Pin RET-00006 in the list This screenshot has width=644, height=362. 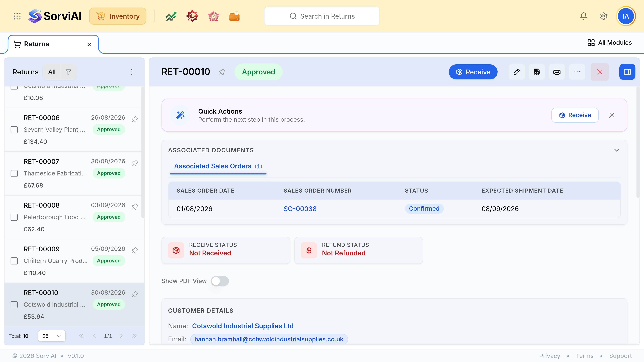click(x=135, y=119)
